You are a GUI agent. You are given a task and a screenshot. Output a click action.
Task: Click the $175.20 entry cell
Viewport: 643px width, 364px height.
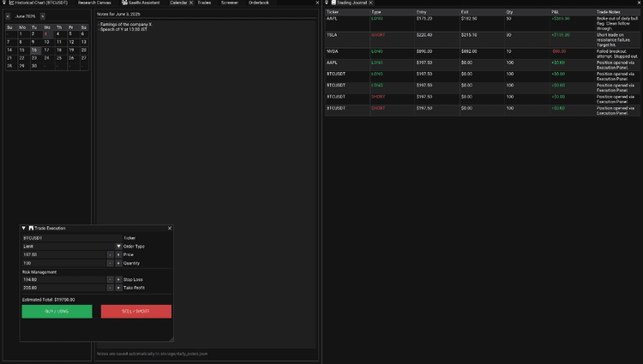coord(424,19)
